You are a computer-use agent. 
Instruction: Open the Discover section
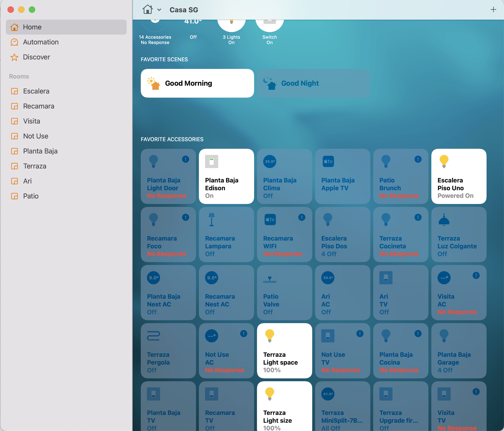(x=66, y=57)
